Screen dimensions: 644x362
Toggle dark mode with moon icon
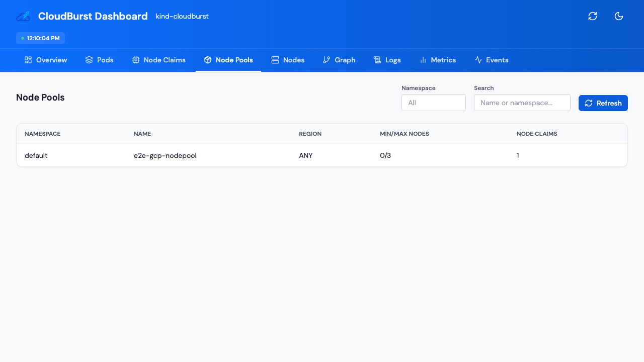pyautogui.click(x=619, y=16)
